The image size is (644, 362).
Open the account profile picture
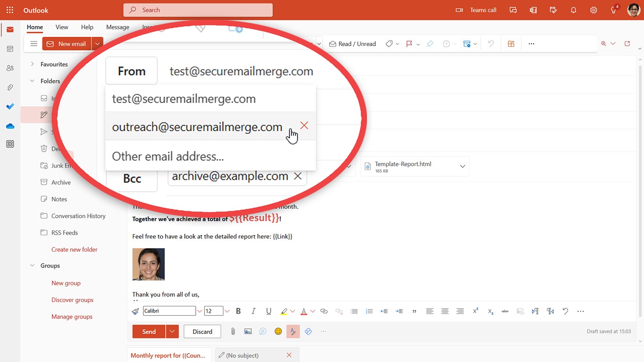[634, 10]
